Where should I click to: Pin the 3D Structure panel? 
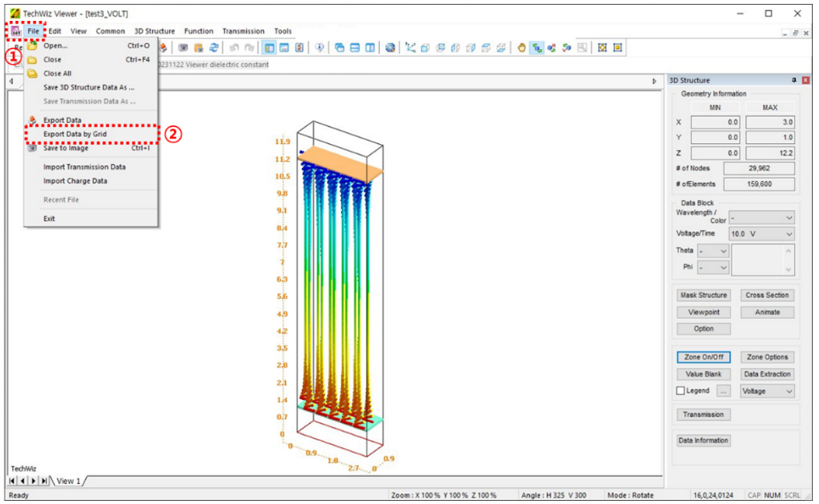click(794, 81)
